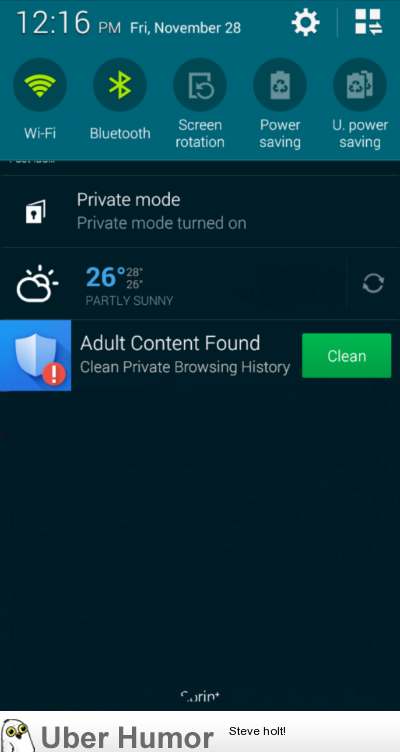Screen dimensions: 400x752
Task: Toggle Bluetooth off
Action: point(120,85)
